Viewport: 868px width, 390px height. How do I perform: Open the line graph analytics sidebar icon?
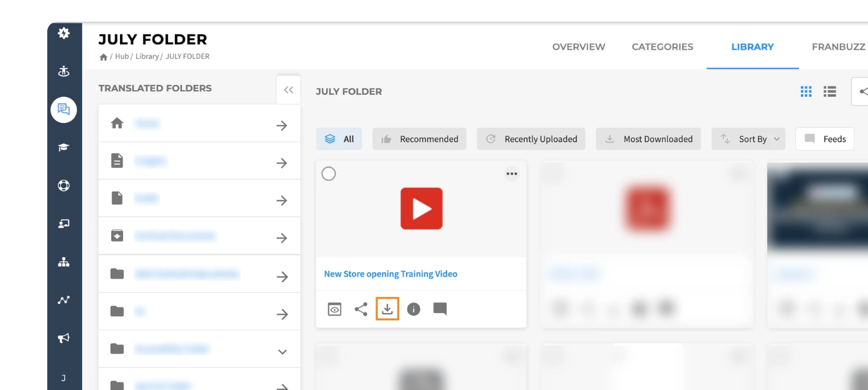click(x=63, y=300)
